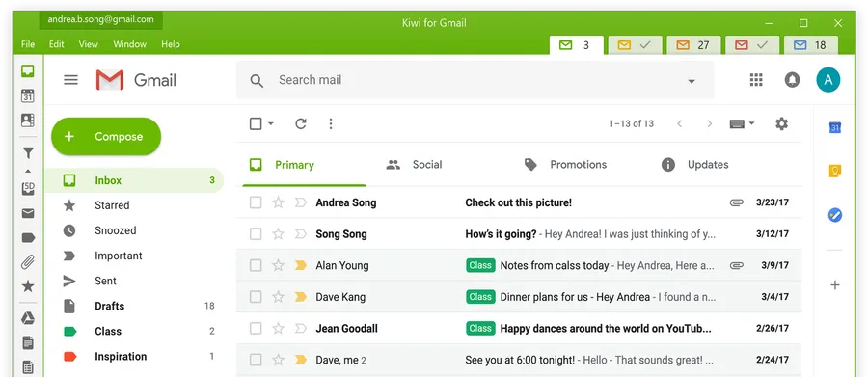Screen dimensions: 868x377
Task: Click the Compose button
Action: [x=106, y=136]
